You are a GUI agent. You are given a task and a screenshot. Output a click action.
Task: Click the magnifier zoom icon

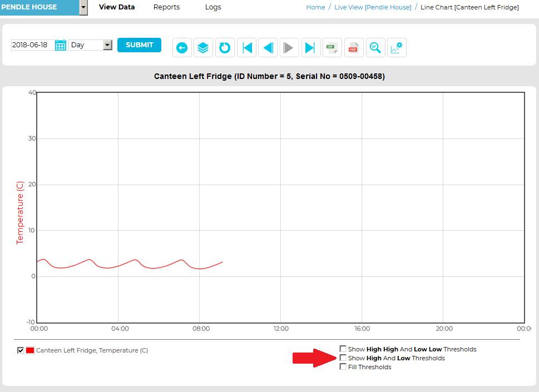coord(375,48)
